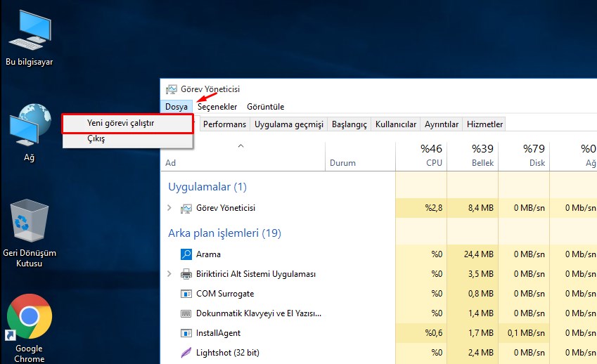
Task: Open the Hizmetler tab
Action: 484,124
